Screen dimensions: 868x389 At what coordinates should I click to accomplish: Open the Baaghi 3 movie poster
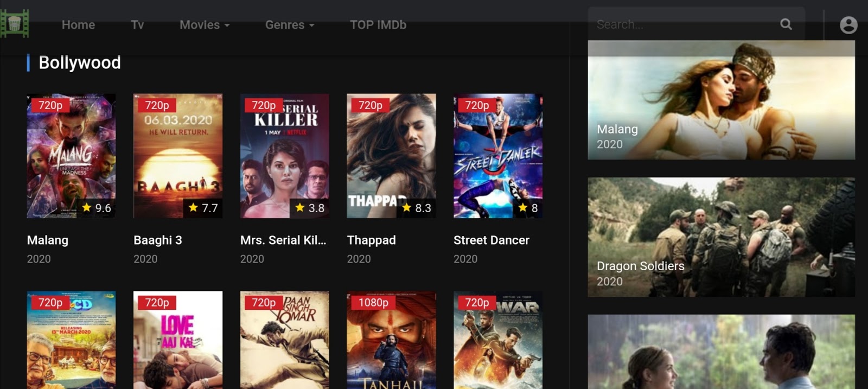click(178, 156)
